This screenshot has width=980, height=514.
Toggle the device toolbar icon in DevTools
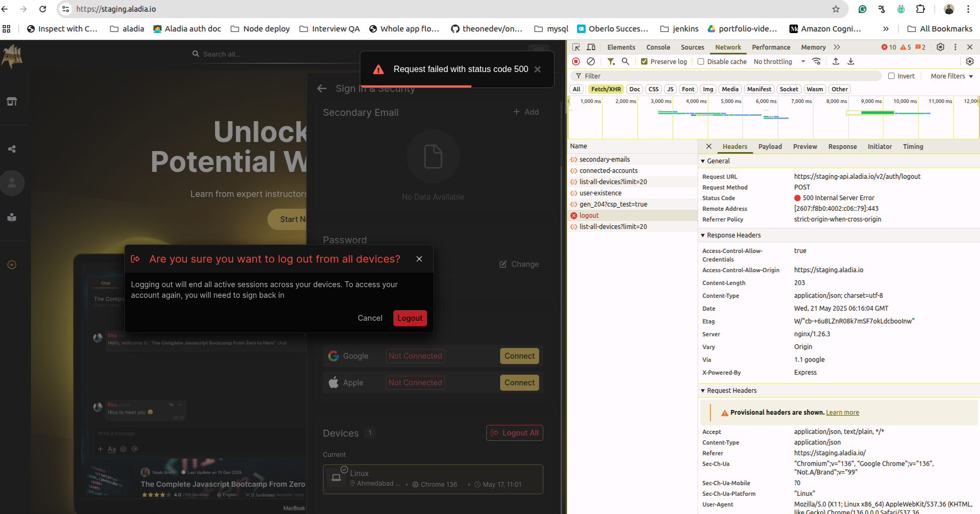(591, 47)
